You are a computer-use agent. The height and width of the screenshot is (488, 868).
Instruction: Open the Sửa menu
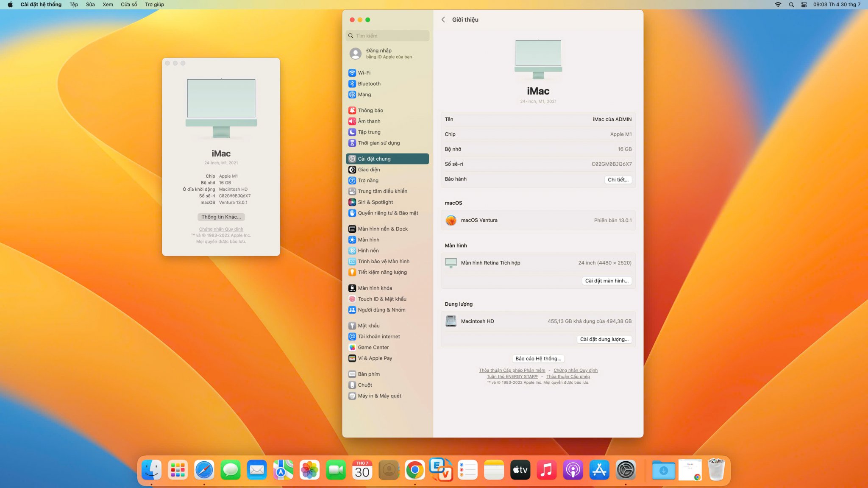90,4
